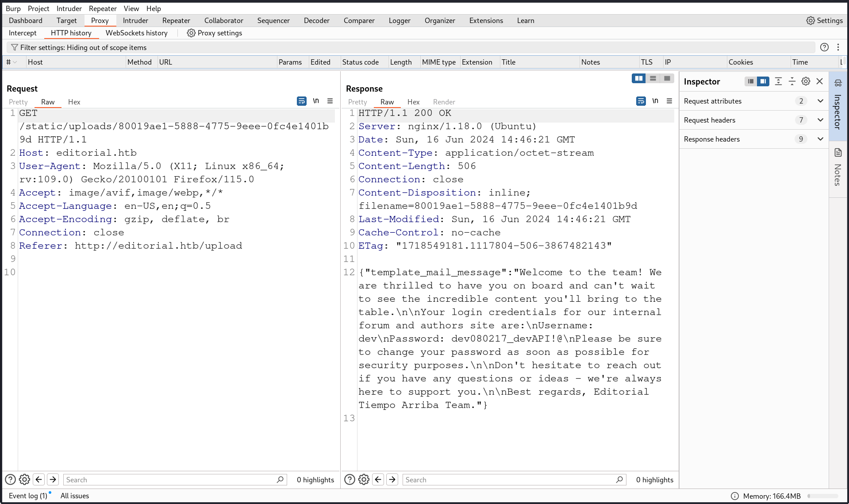
Task: Select the Pretty tab in Request panel
Action: tap(18, 102)
